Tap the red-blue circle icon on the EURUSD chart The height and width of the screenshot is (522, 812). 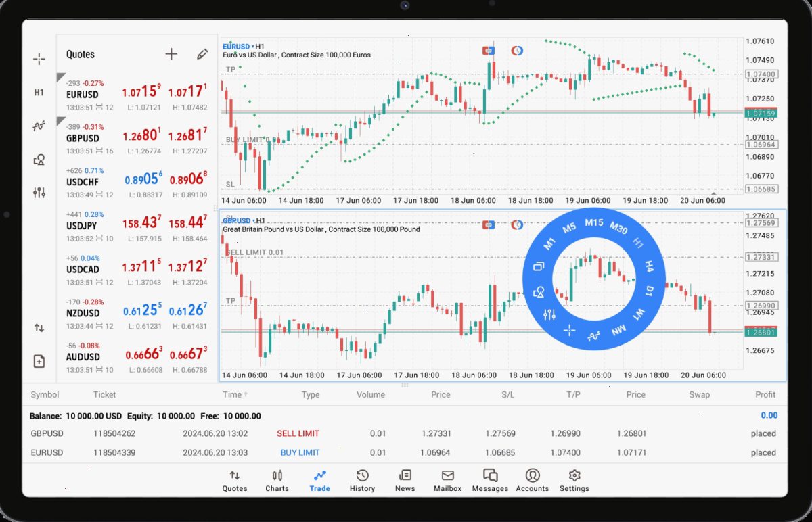point(517,51)
